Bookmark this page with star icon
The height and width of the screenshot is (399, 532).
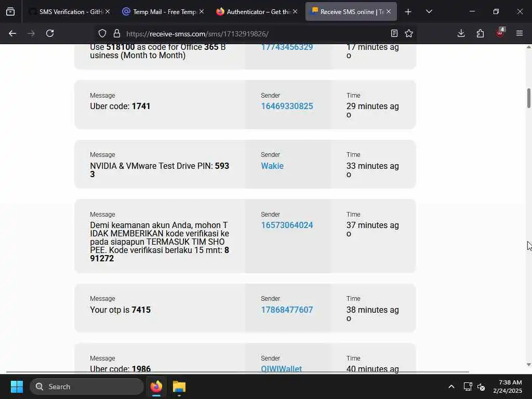(x=409, y=34)
